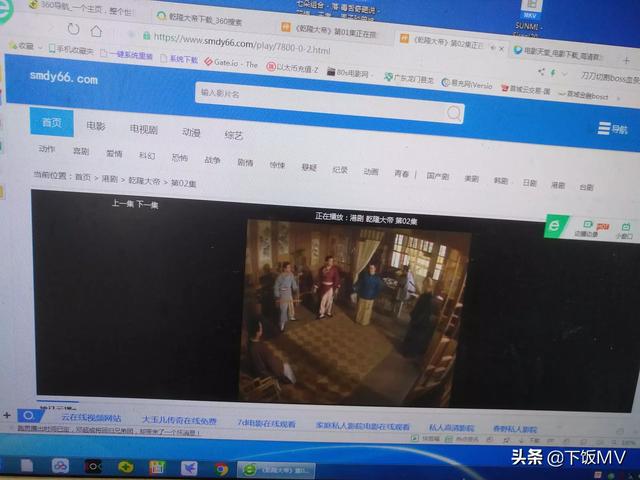Click the share icon at the right of the bookmarks bar

point(541,72)
